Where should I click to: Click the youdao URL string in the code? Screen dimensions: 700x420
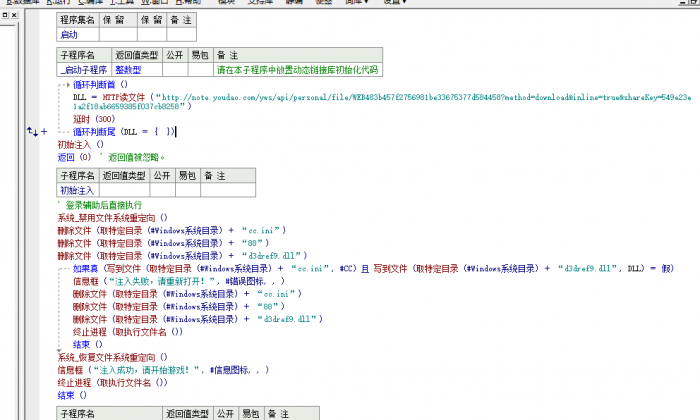pos(382,101)
